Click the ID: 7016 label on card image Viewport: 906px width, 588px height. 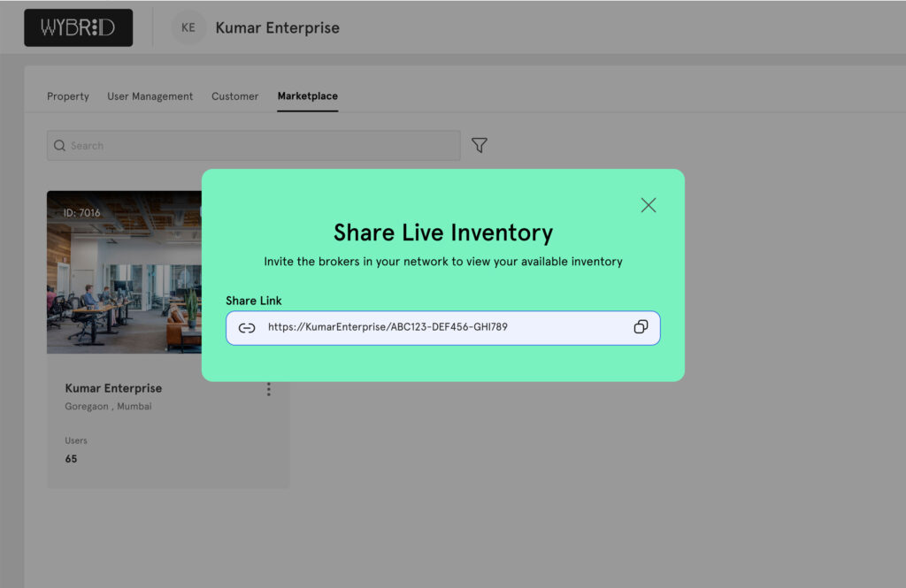pos(81,213)
